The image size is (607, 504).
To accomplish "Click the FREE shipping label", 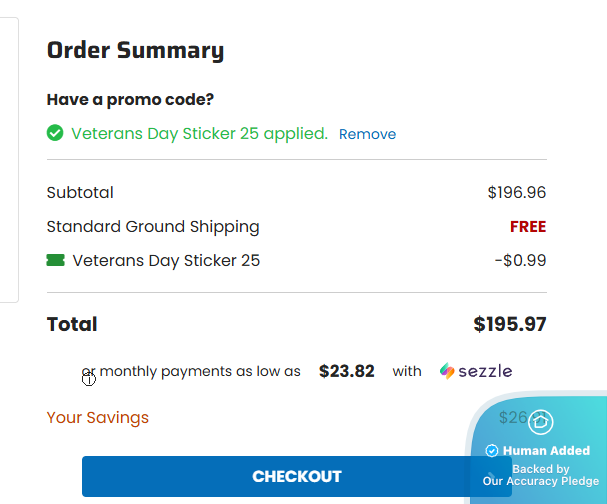I will click(528, 226).
